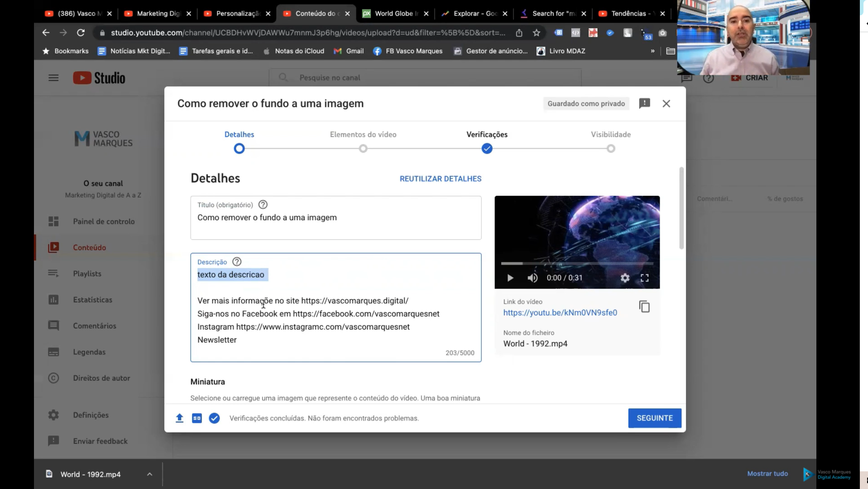The width and height of the screenshot is (868, 489).
Task: Click the SD quality badge icon
Action: click(x=197, y=418)
